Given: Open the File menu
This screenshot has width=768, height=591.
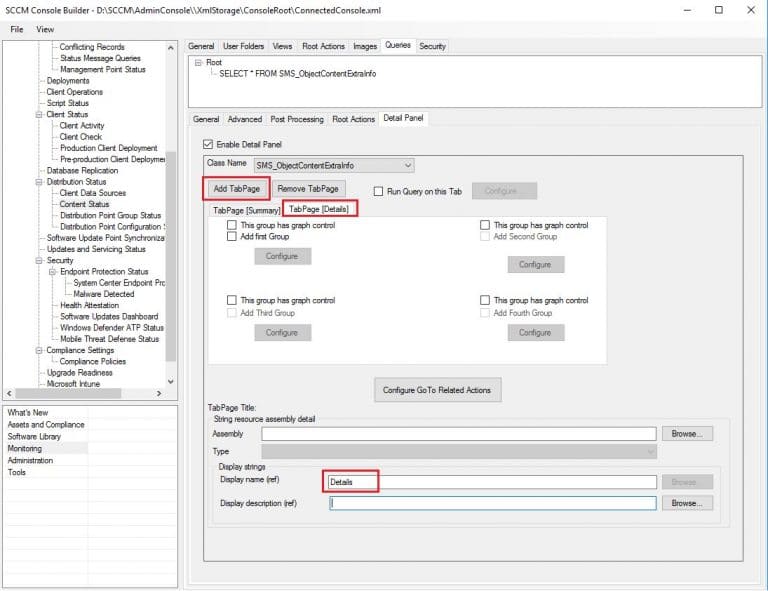Looking at the screenshot, I should click(x=17, y=29).
